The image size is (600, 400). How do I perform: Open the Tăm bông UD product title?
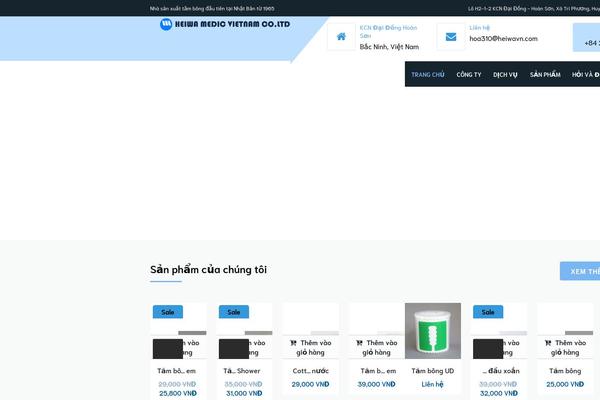[x=433, y=371]
